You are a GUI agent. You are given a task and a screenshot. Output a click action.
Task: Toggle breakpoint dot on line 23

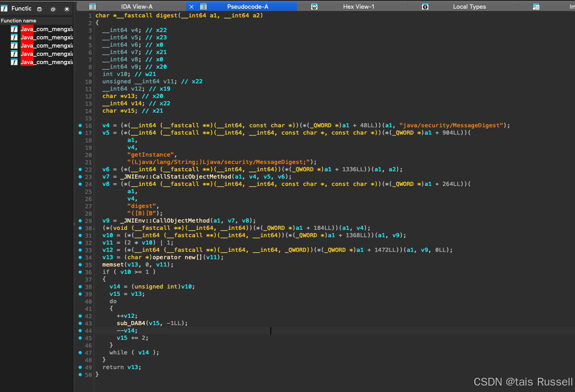[80, 177]
